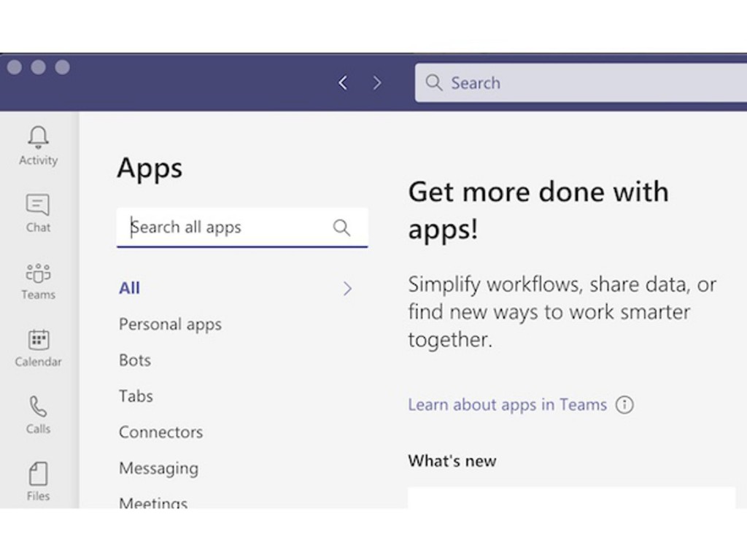Select the Chat icon
This screenshot has width=747, height=560.
(x=37, y=210)
